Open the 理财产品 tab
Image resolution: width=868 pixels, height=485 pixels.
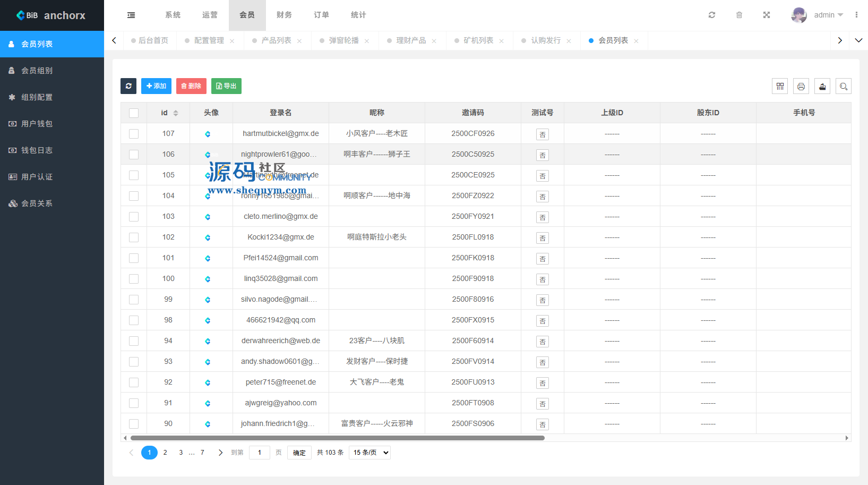pyautogui.click(x=411, y=40)
